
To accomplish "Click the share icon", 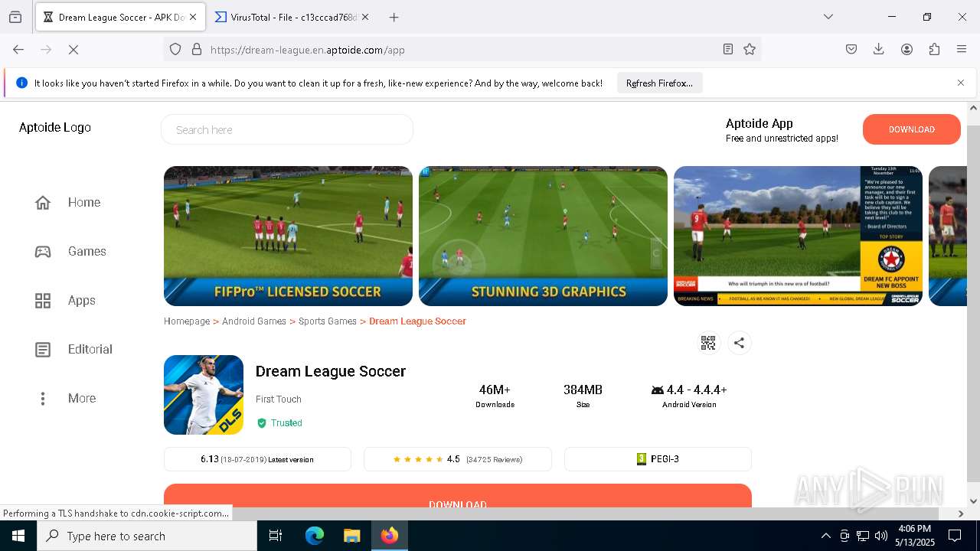I will click(x=739, y=343).
